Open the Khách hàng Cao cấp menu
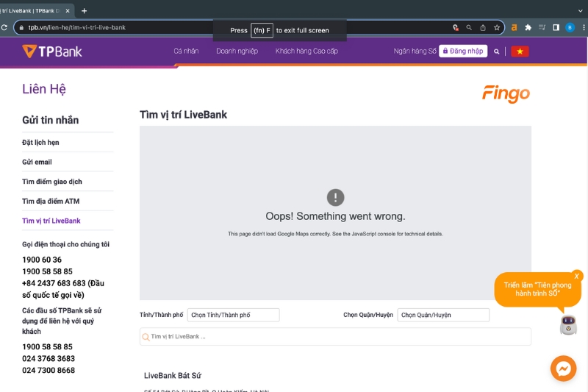The image size is (588, 392). click(x=306, y=51)
